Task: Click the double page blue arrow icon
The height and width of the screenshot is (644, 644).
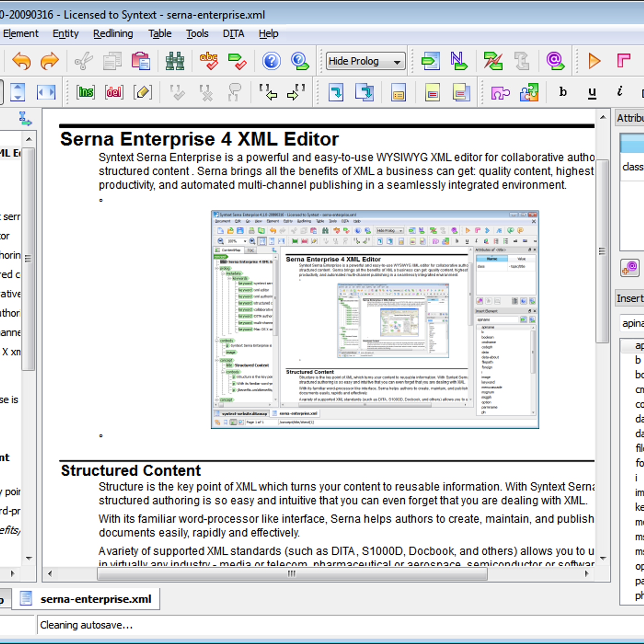Action: coord(364,92)
